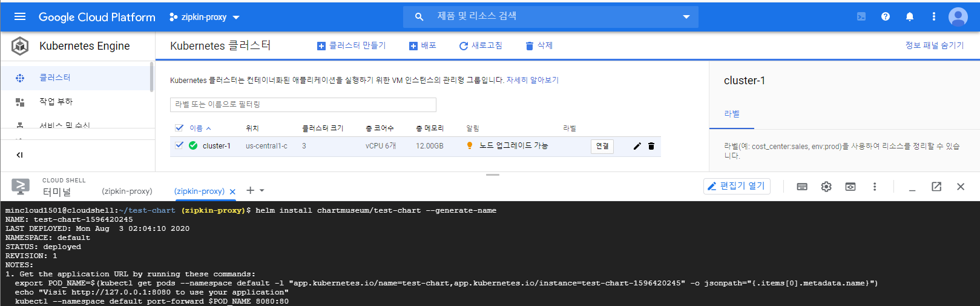Image resolution: width=980 pixels, height=306 pixels.
Task: Click the node upgrade lightbulb icon
Action: point(470,145)
